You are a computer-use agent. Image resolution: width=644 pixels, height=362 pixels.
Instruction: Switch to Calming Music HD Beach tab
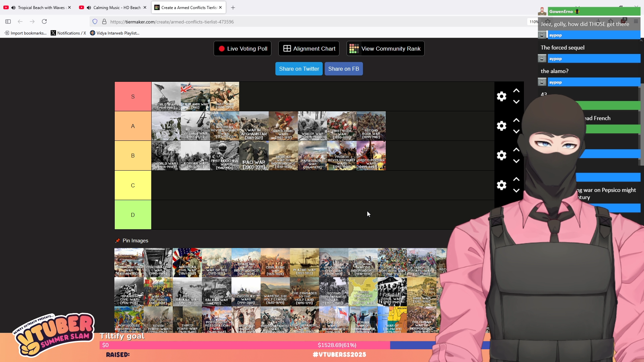click(113, 7)
